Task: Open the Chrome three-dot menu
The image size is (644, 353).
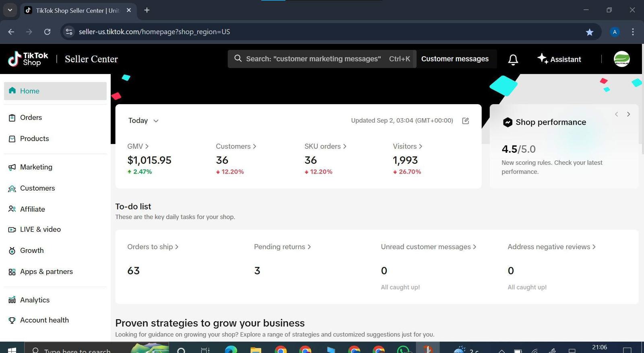Action: (633, 32)
